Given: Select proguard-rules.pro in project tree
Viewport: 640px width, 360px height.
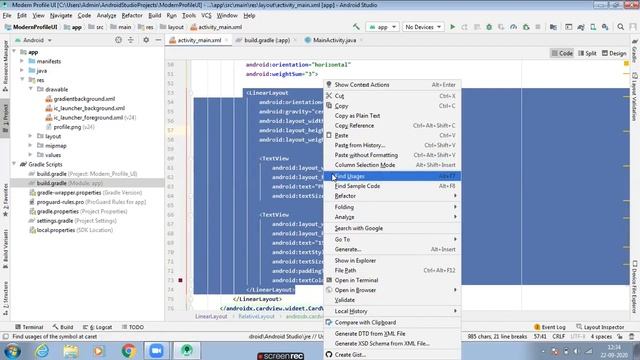Looking at the screenshot, I should (x=60, y=202).
